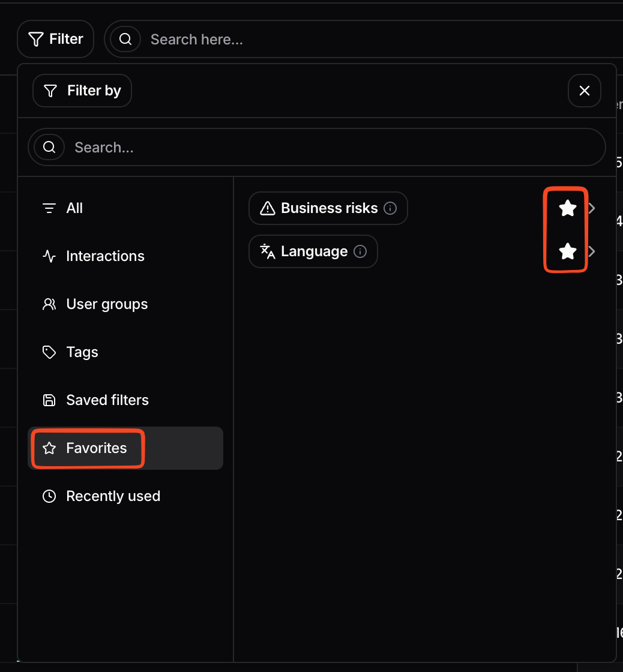This screenshot has width=623, height=672.
Task: Open Saved filters category
Action: (125, 400)
